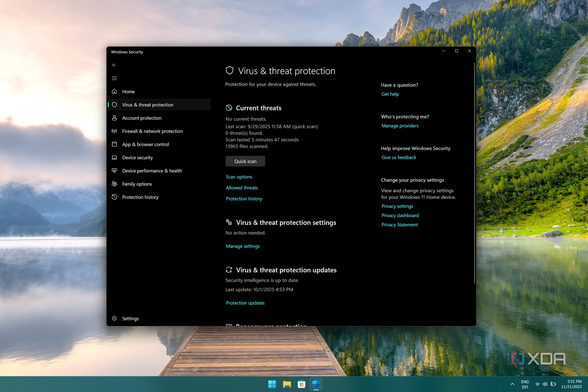Open the Windows Start menu

[272, 384]
